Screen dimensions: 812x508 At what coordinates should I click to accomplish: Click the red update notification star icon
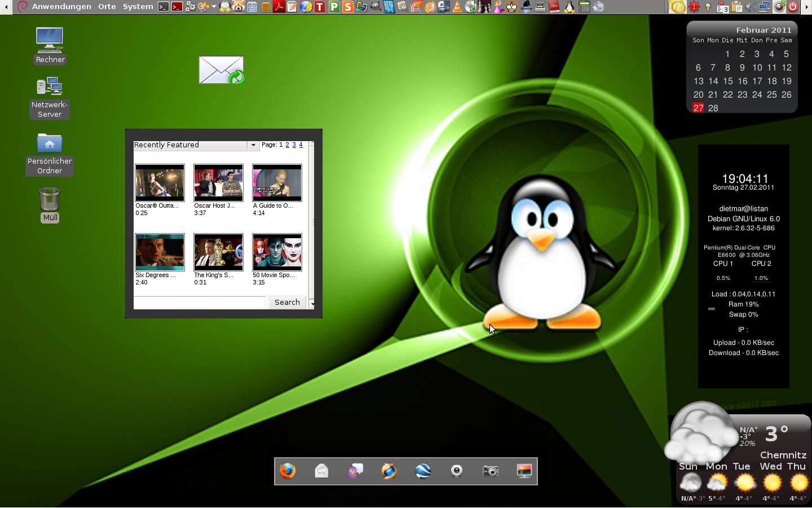coord(694,7)
